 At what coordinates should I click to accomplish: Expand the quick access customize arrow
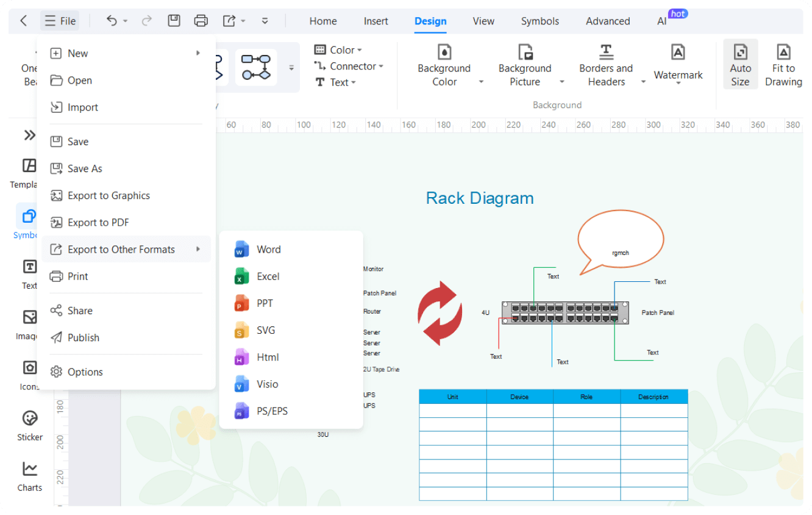pyautogui.click(x=265, y=21)
